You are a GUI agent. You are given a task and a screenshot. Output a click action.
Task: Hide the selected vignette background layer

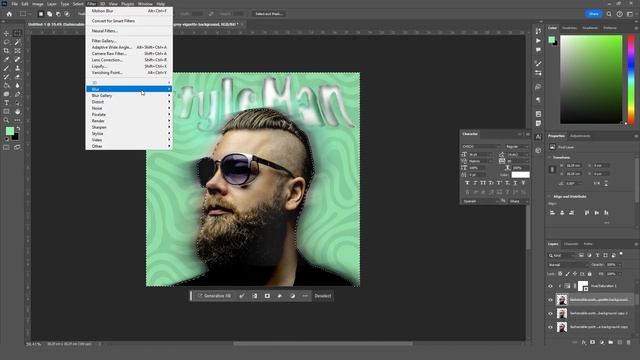(x=550, y=300)
